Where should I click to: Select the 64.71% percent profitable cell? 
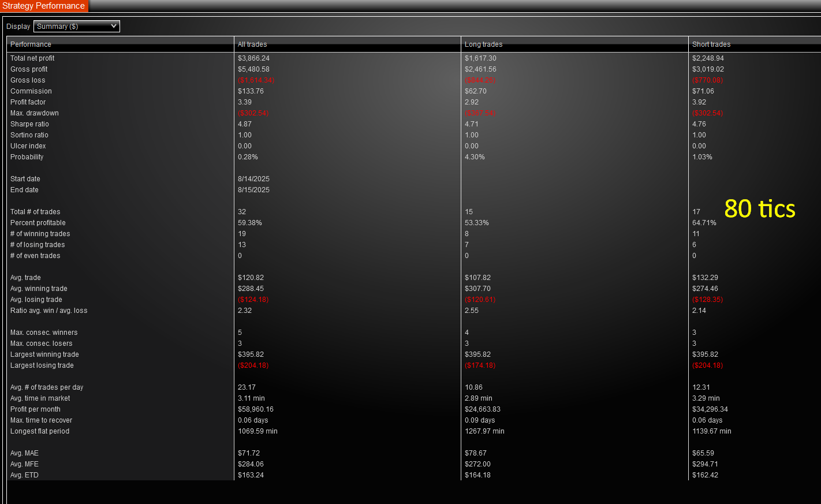(704, 223)
